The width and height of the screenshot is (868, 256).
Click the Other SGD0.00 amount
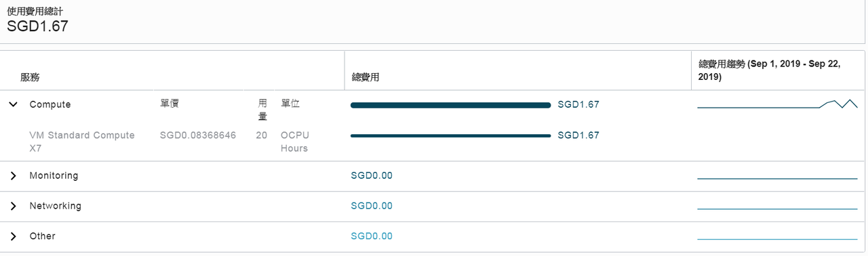372,236
